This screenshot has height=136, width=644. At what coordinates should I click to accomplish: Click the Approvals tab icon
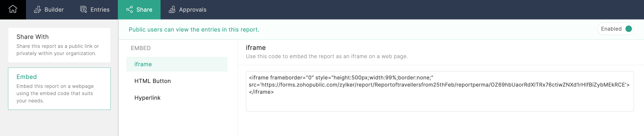[172, 9]
